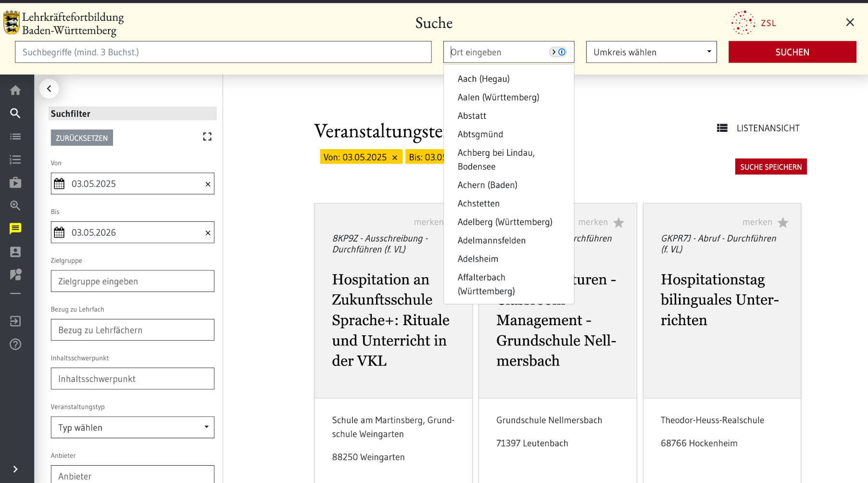Click the yellow chat message sidebar icon
Viewport: 868px width, 483px height.
15,229
